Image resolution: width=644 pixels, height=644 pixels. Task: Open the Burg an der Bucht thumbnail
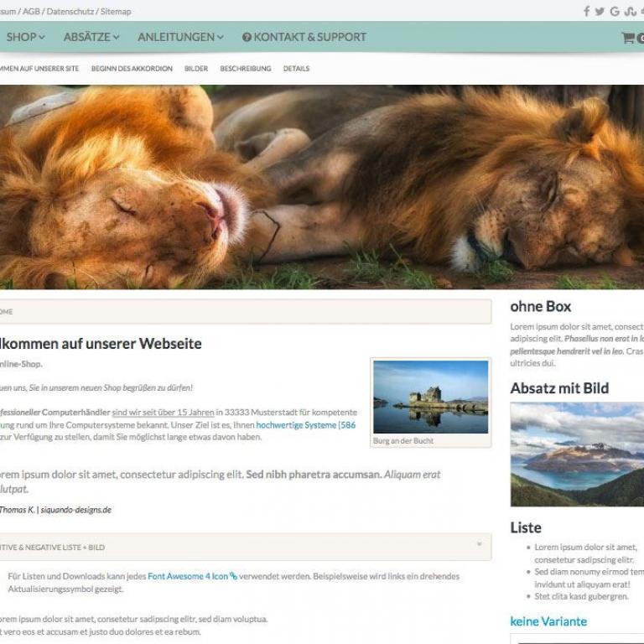point(431,397)
